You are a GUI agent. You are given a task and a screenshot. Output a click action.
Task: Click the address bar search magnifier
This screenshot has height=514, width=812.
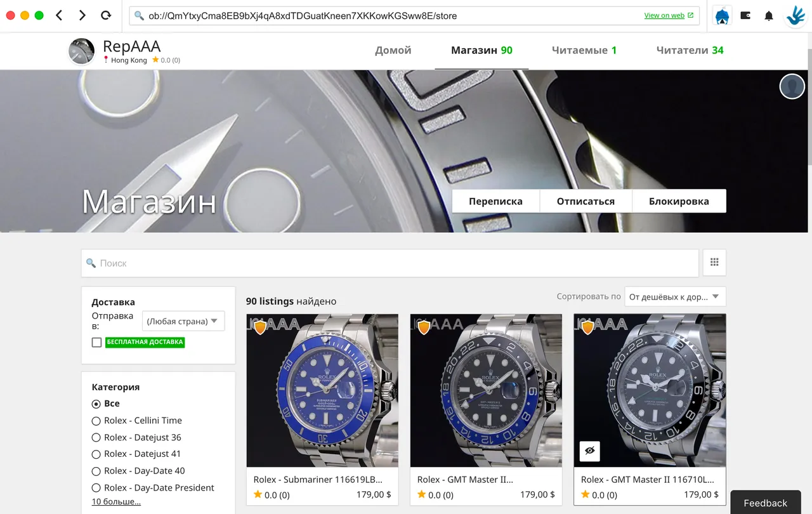click(x=139, y=16)
